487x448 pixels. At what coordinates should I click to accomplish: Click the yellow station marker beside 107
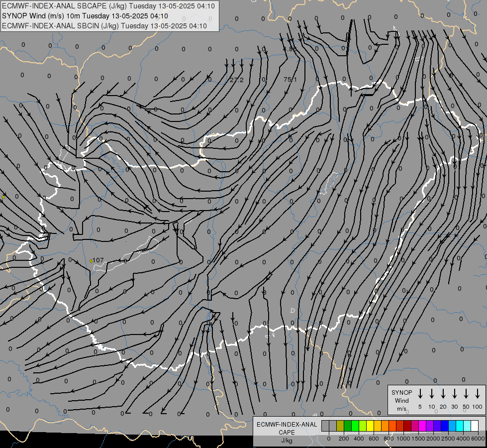tap(91, 261)
